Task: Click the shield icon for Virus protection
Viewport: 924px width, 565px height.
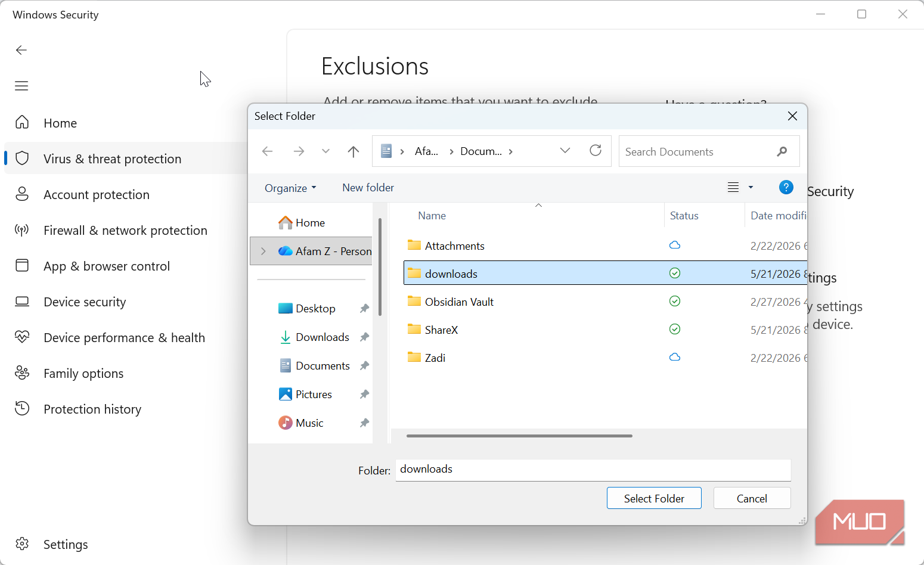Action: (22, 158)
